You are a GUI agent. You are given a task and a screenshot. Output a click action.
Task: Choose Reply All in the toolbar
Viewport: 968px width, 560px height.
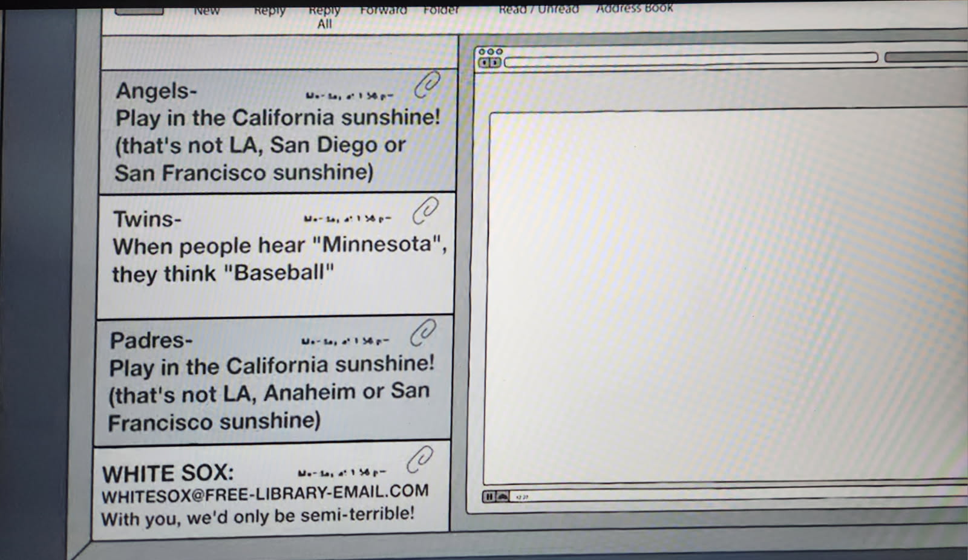click(324, 18)
